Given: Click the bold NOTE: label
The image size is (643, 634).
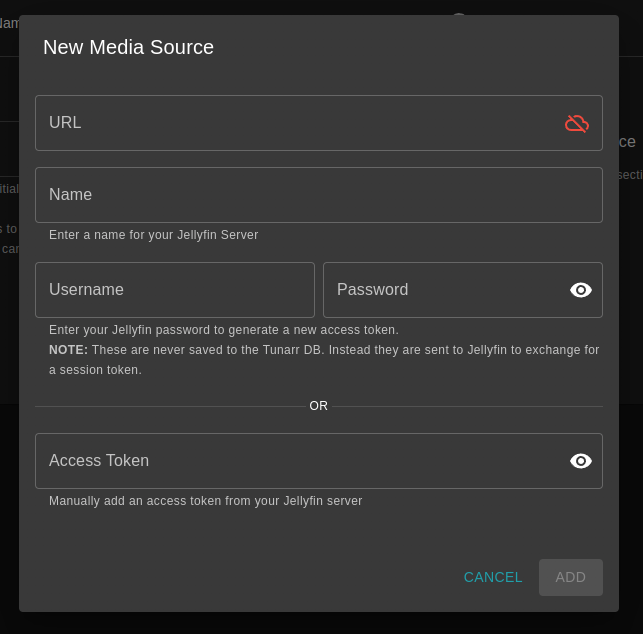Looking at the screenshot, I should 68,350.
